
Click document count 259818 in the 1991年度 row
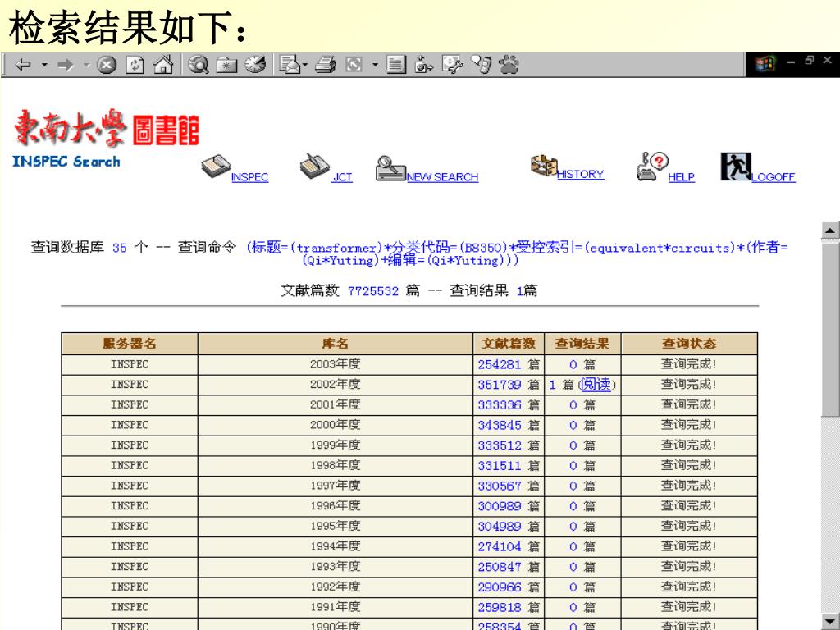[500, 608]
